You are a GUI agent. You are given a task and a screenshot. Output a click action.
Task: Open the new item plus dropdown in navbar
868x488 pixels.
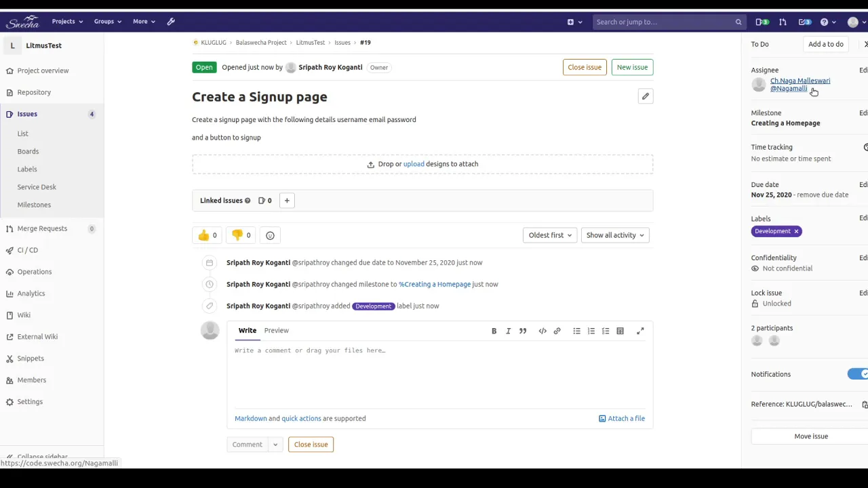574,22
